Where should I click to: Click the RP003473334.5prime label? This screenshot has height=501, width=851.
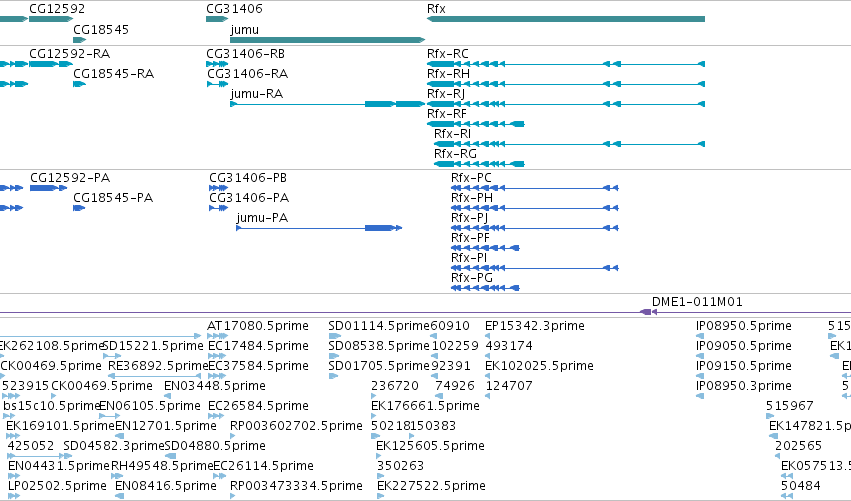pyautogui.click(x=296, y=486)
